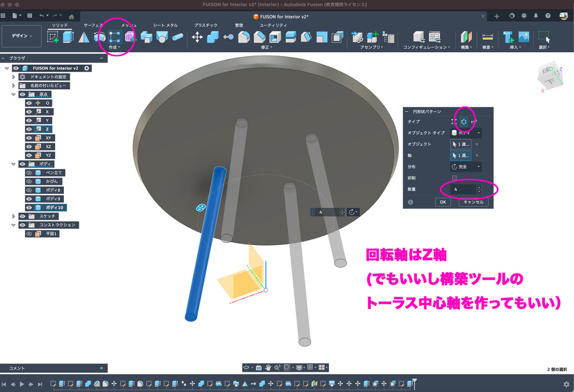Click the home icon in top bar
Viewport: 574px width, 392px height.
click(71, 16)
